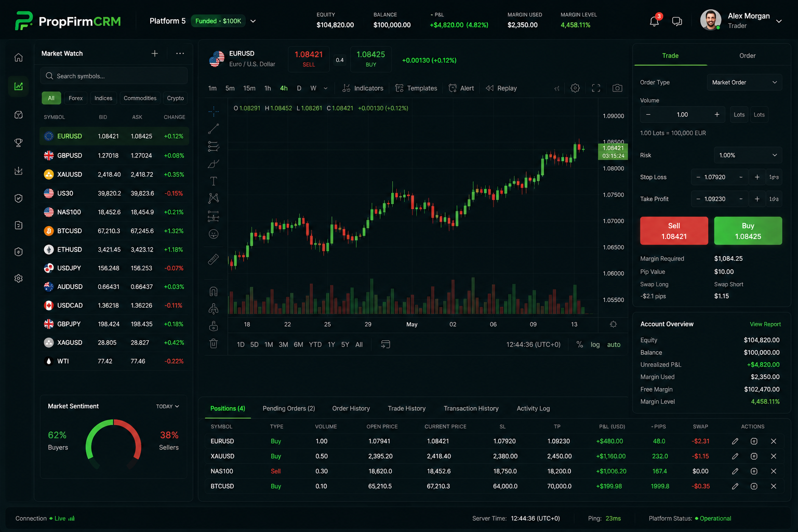Filter Market Watch by Forex
This screenshot has height=532, width=798.
75,98
